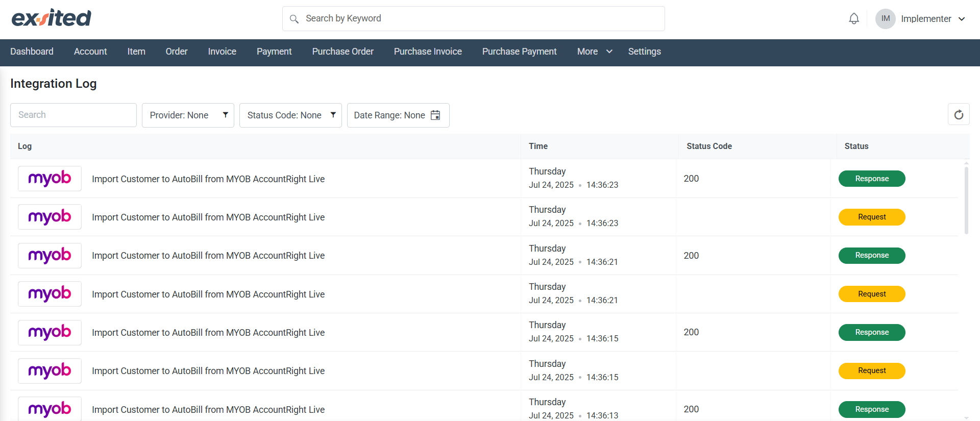Click status code 200 at 14:36:15
The height and width of the screenshot is (421, 980).
pyautogui.click(x=691, y=332)
